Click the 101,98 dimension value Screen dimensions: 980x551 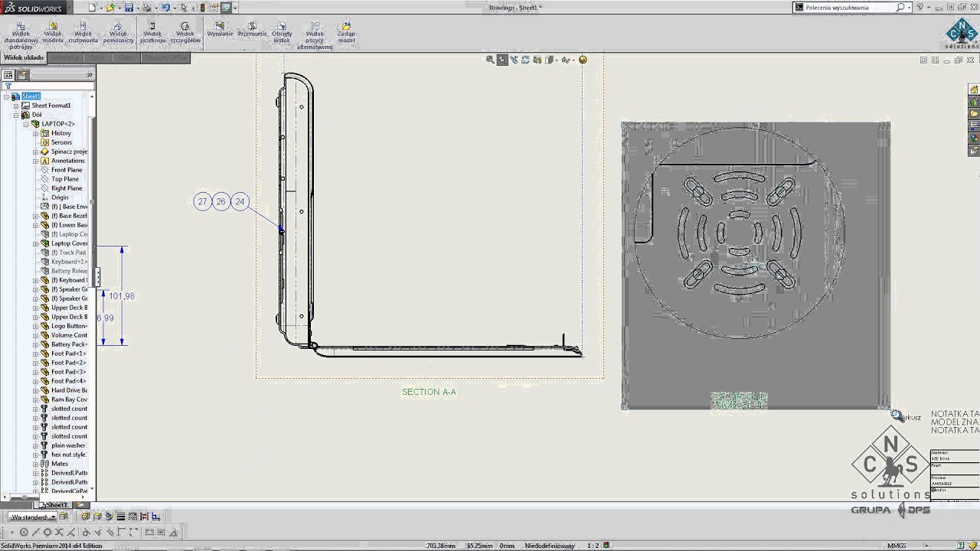pos(122,296)
